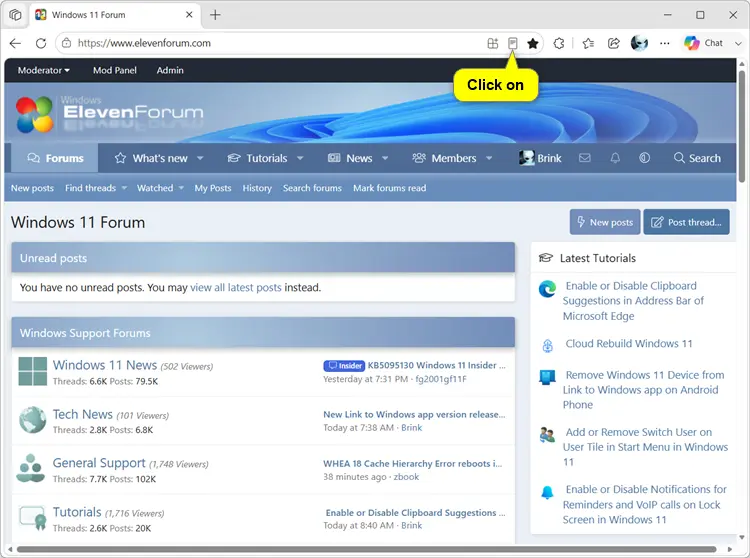Open History link in sub-navigation
750x558 pixels.
coord(257,188)
